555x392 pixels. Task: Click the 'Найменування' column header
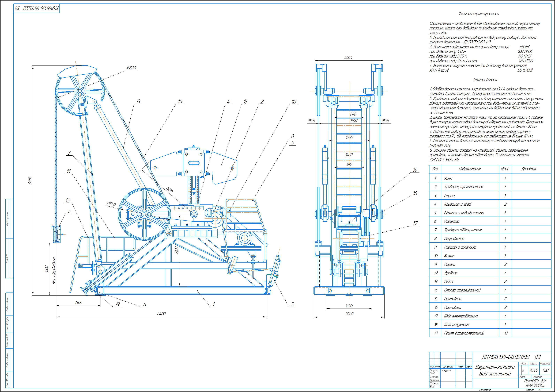(469, 169)
